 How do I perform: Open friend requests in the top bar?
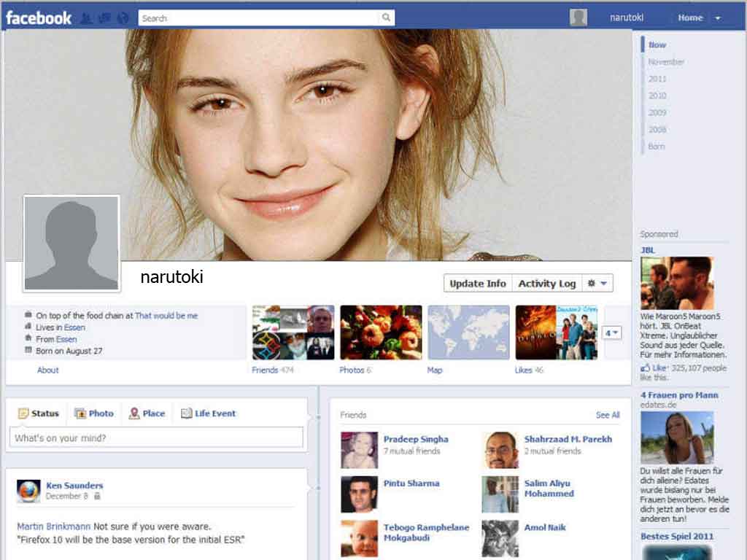[87, 16]
